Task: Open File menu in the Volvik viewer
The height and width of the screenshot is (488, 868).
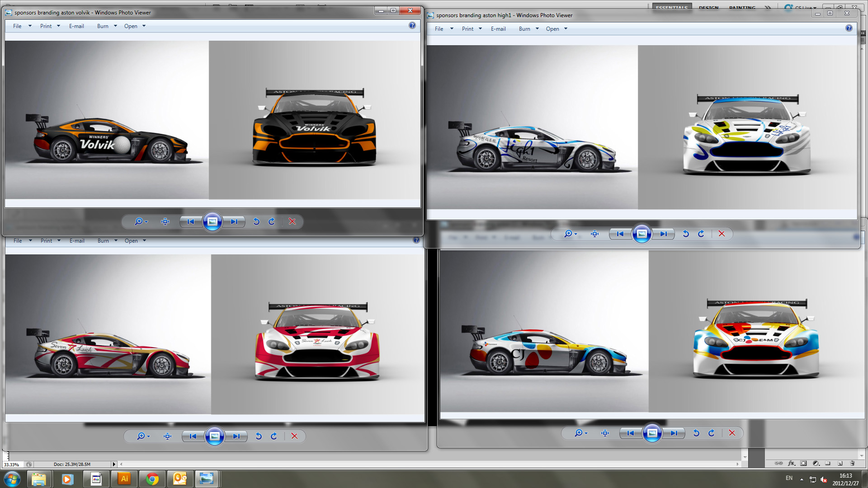Action: coord(17,26)
